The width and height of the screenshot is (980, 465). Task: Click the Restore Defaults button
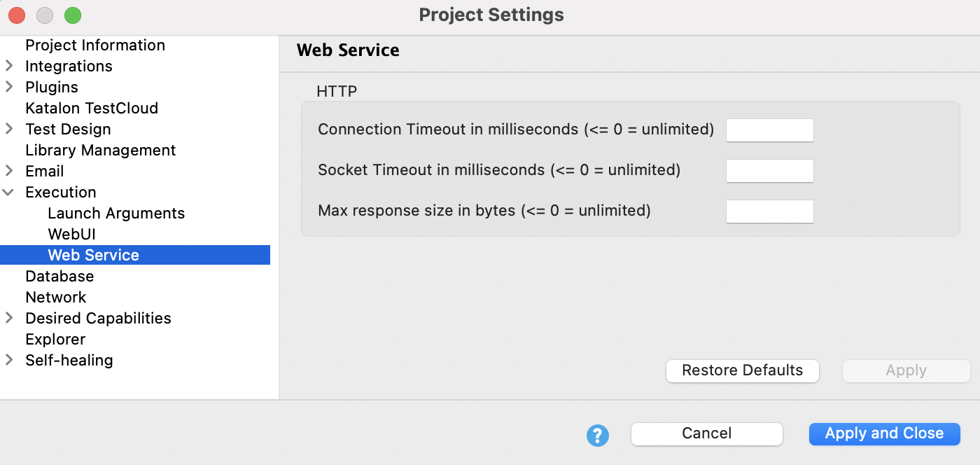pyautogui.click(x=743, y=370)
